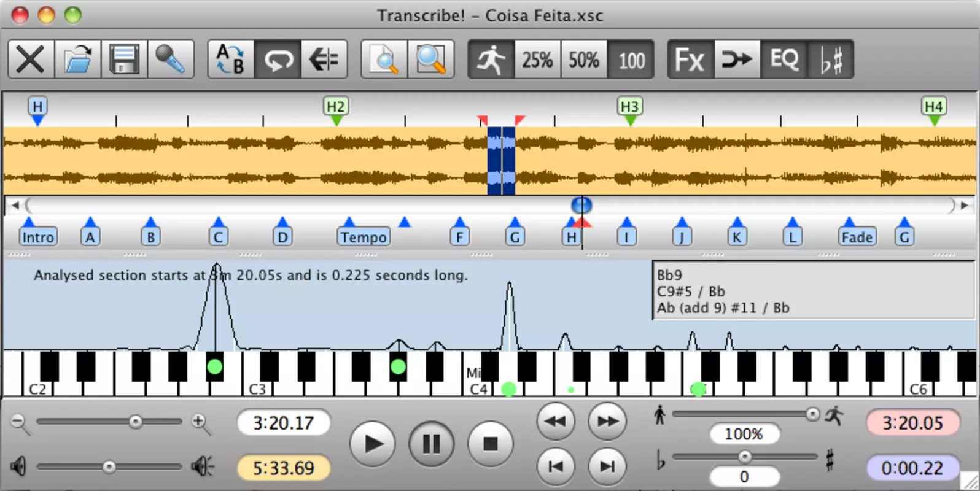Image resolution: width=980 pixels, height=491 pixels.
Task: Click the X close-file toolbar icon
Action: point(31,60)
